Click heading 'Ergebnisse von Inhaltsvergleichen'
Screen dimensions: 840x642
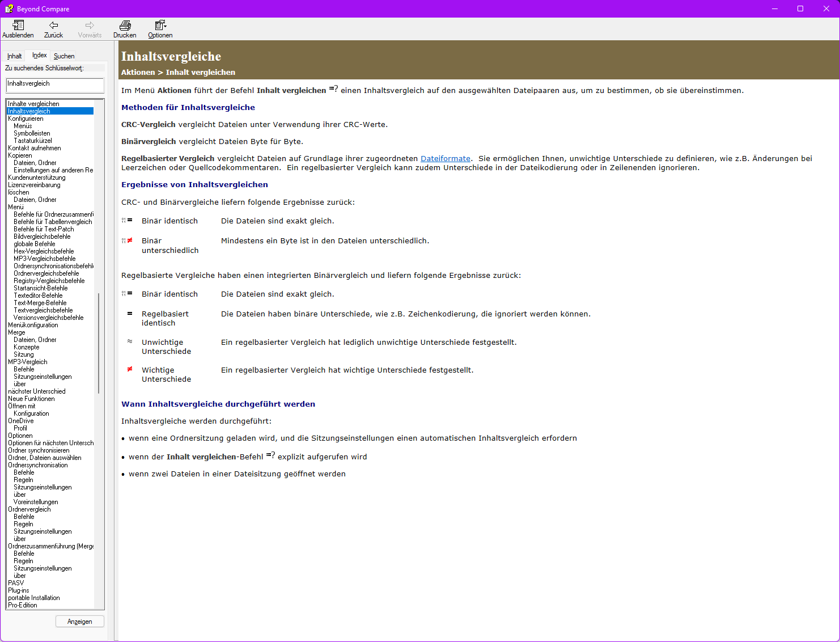[194, 184]
